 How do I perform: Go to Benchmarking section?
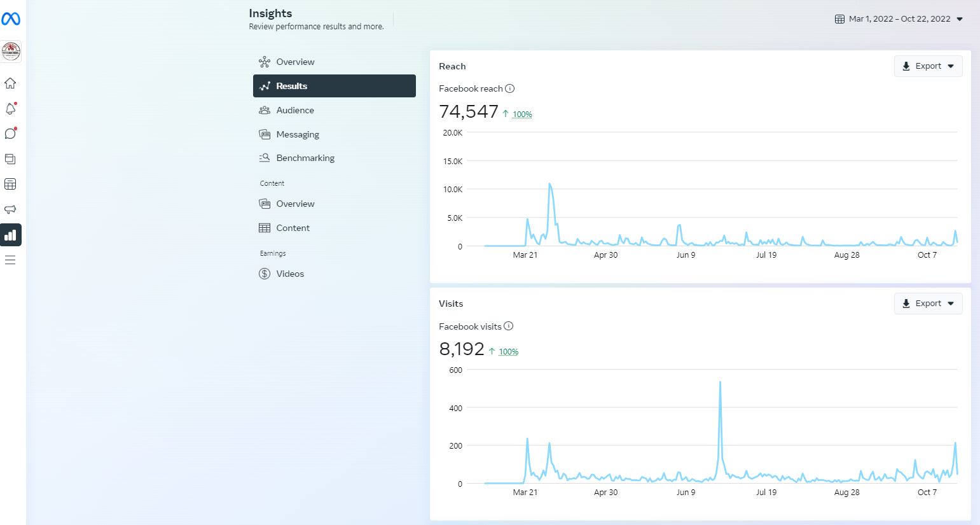(305, 158)
